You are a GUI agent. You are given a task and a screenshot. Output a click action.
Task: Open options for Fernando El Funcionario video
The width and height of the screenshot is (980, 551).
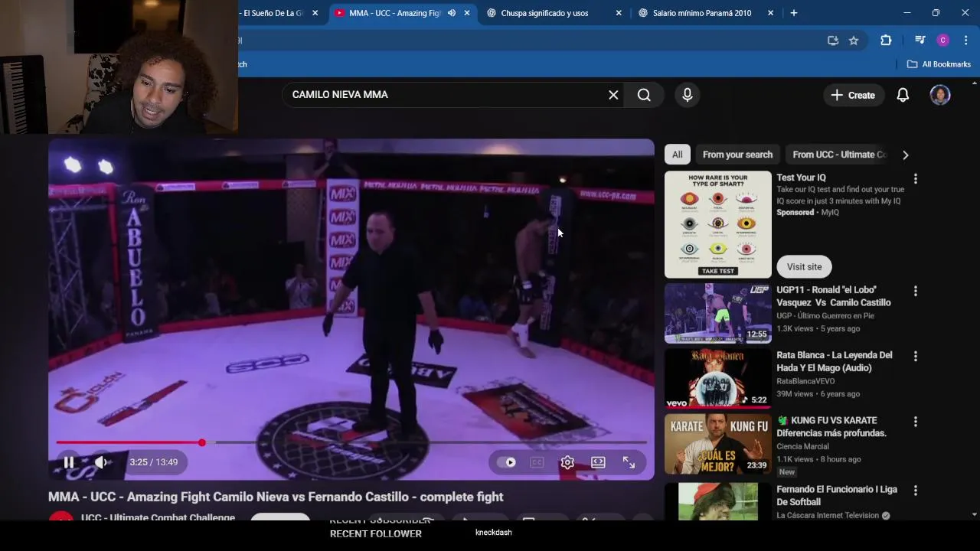coord(915,491)
